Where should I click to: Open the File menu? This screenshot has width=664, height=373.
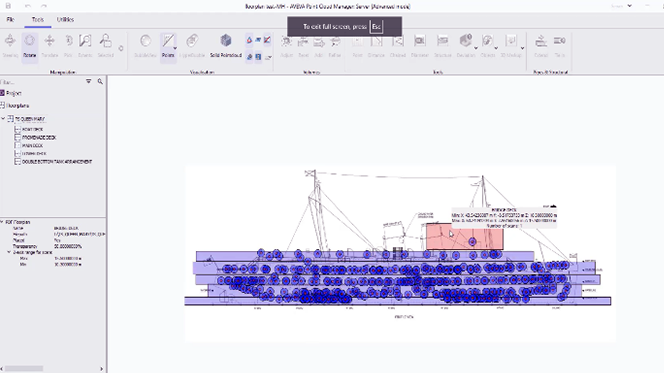(11, 19)
